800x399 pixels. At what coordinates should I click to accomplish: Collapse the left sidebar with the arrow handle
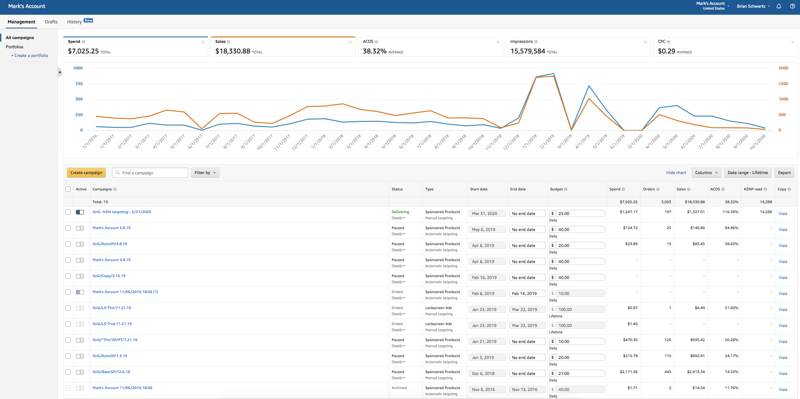click(x=60, y=72)
